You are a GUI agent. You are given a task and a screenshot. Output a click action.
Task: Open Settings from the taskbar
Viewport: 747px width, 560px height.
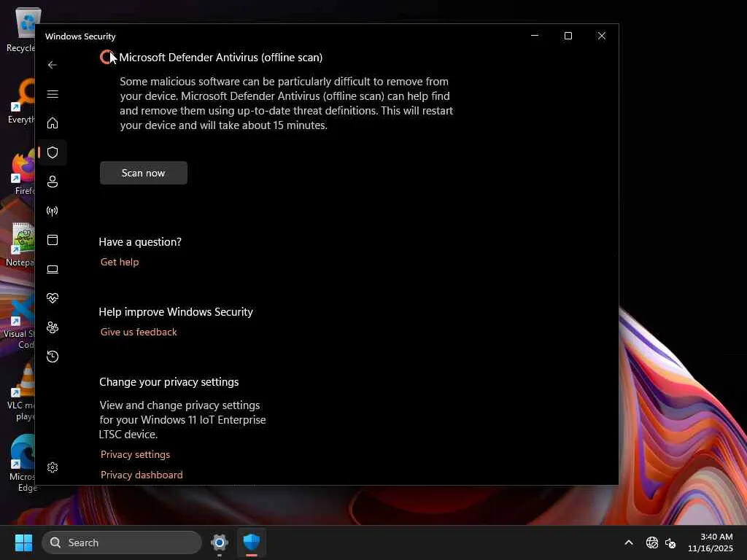point(220,542)
